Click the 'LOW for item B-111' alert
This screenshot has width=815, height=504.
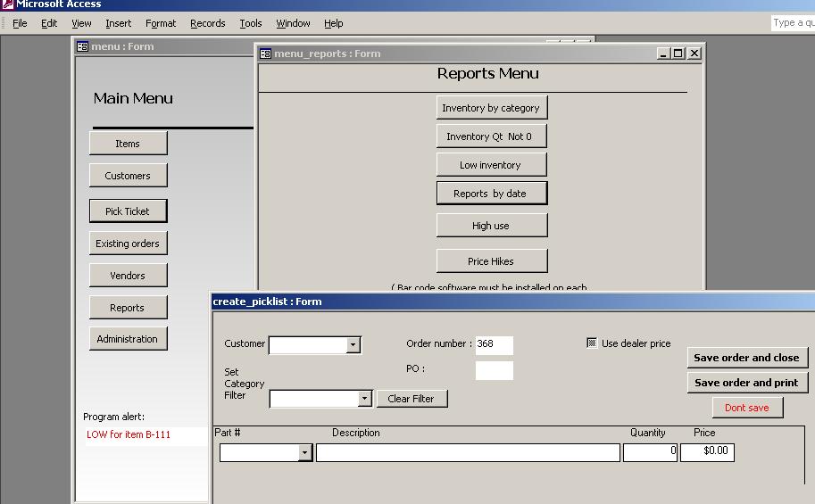pyautogui.click(x=129, y=435)
